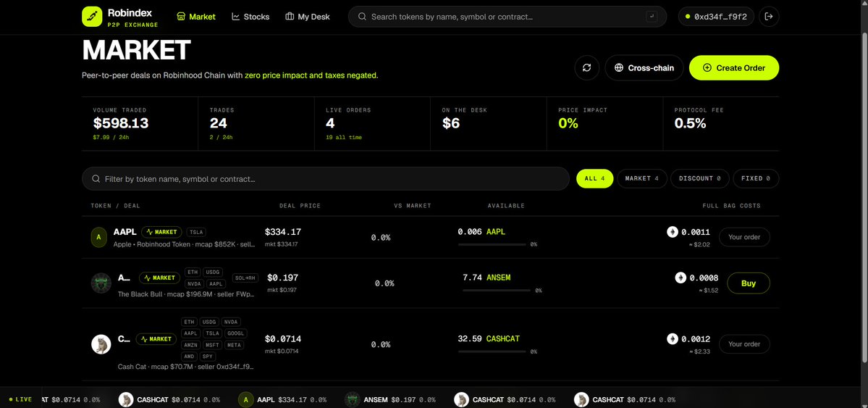
Task: Click the enter key icon in search bar
Action: coord(652,17)
